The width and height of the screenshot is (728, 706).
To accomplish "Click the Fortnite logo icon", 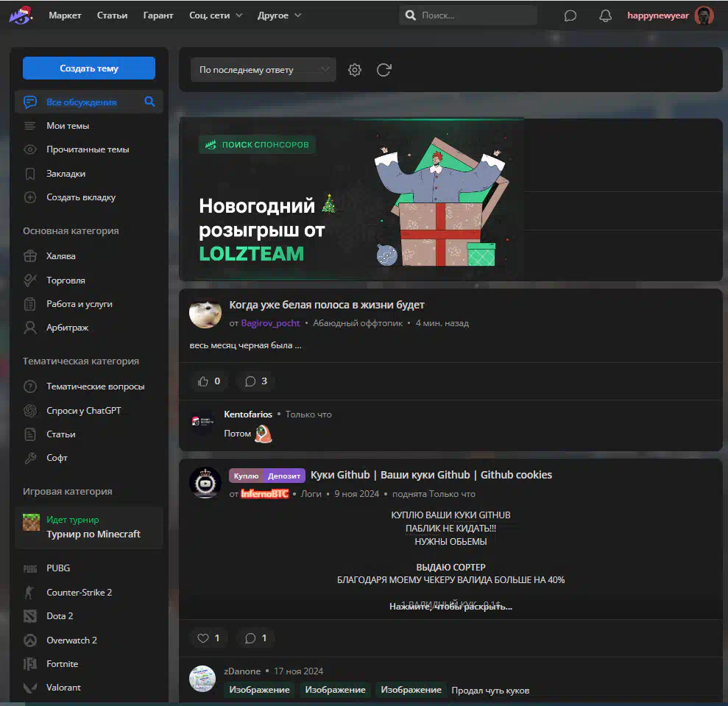I will point(30,664).
